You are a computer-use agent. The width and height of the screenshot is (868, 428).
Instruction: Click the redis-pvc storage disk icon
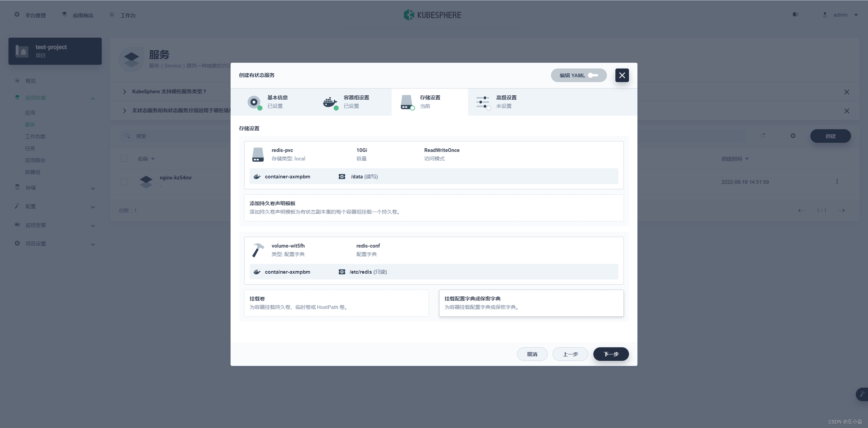click(258, 154)
